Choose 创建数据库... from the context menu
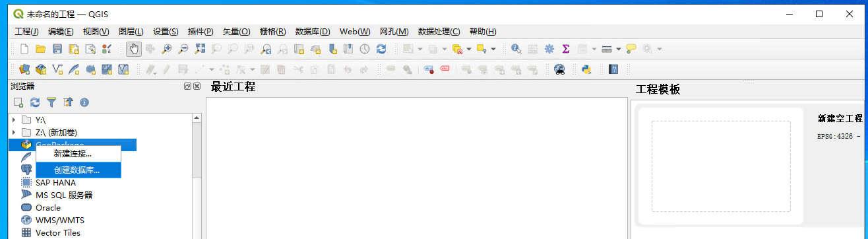 pos(78,170)
